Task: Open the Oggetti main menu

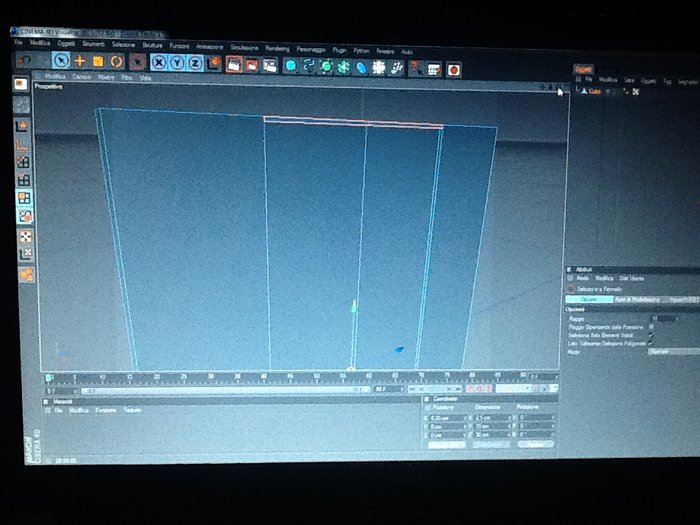Action: coord(66,43)
